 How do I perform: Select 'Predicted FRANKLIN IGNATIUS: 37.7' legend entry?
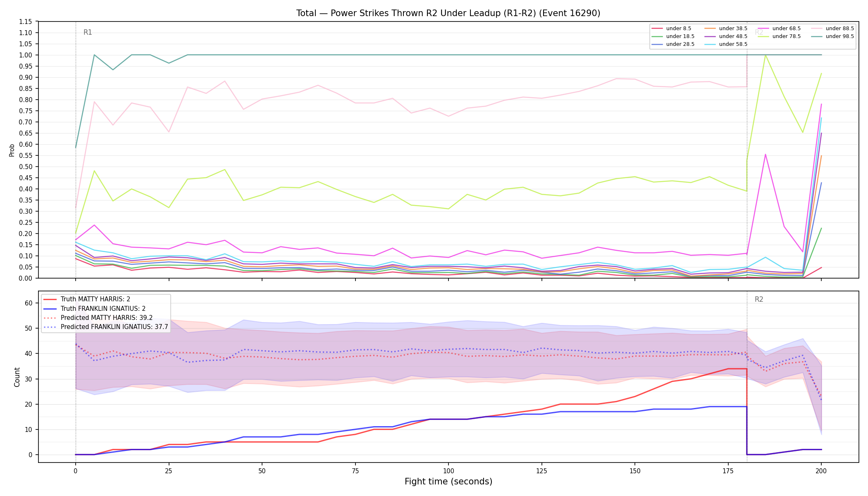[106, 327]
